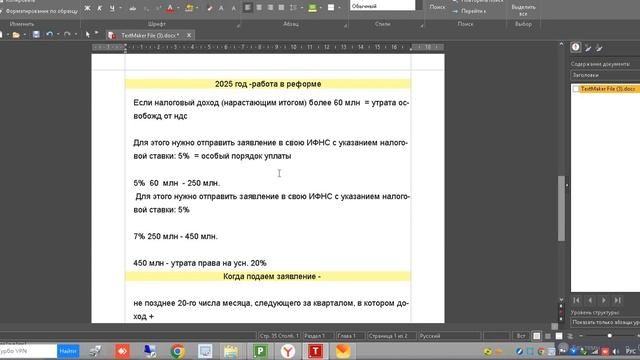Close the TextMaker File (3).docx tab
Viewport: 640px width, 360px height.
coord(189,36)
